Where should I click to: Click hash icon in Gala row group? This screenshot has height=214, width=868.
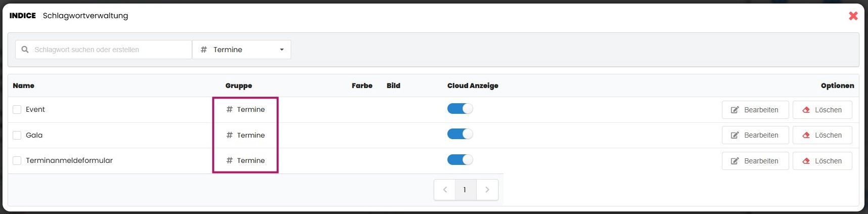point(230,135)
